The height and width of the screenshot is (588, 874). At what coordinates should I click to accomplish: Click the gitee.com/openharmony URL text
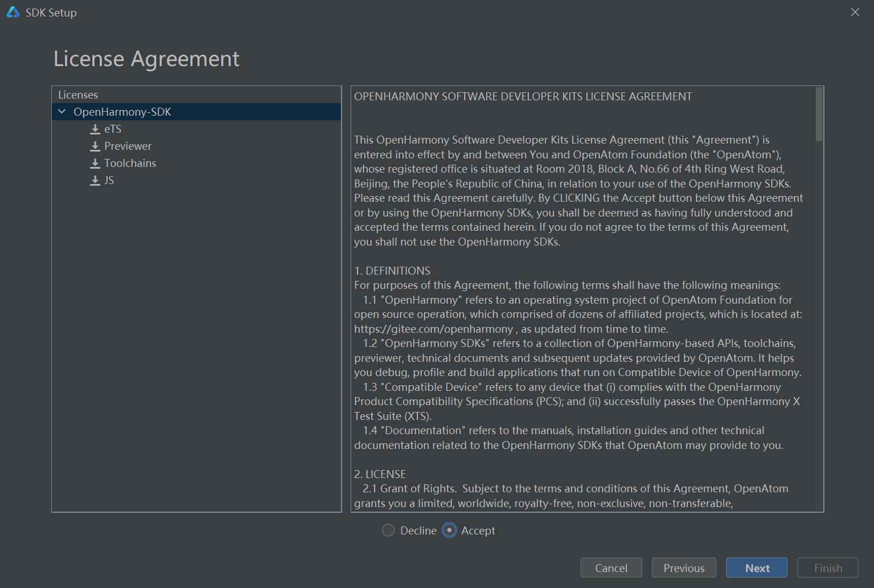433,329
